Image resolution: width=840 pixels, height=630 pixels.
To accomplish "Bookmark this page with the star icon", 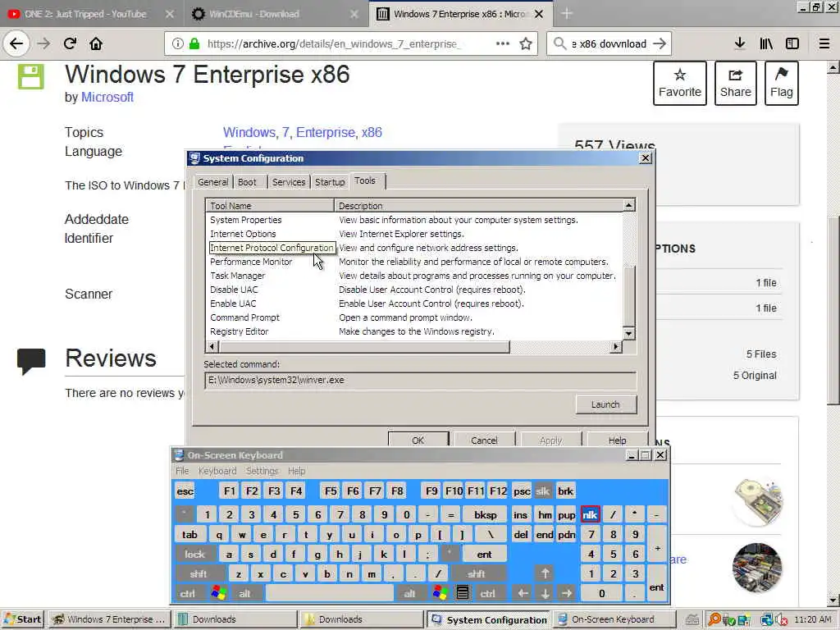I will click(x=526, y=43).
